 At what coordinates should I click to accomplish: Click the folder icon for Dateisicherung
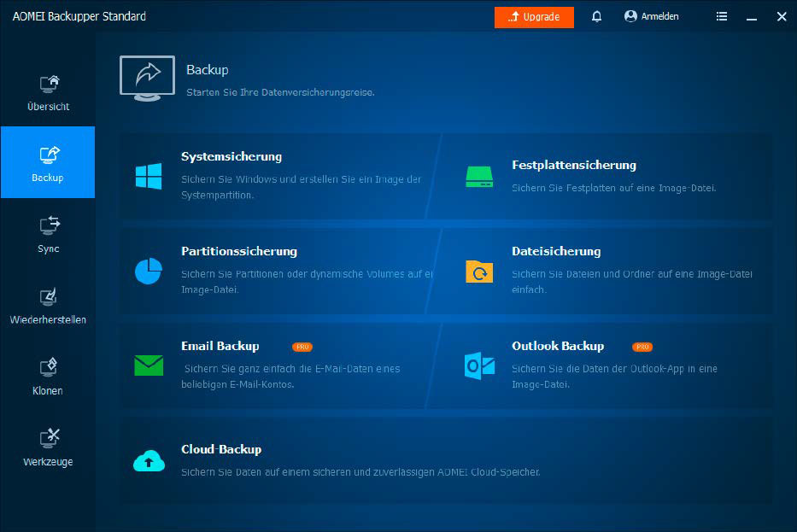[479, 271]
